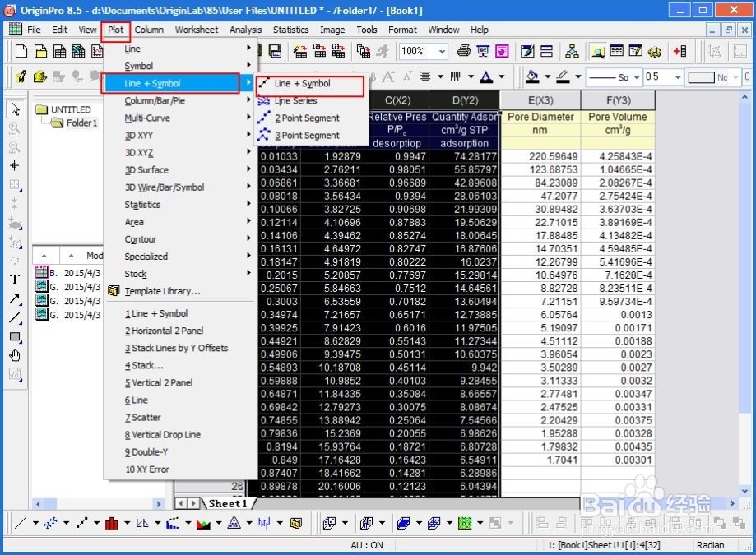The width and height of the screenshot is (756, 555).
Task: Create a new workbook from toolbar
Action: (x=60, y=51)
